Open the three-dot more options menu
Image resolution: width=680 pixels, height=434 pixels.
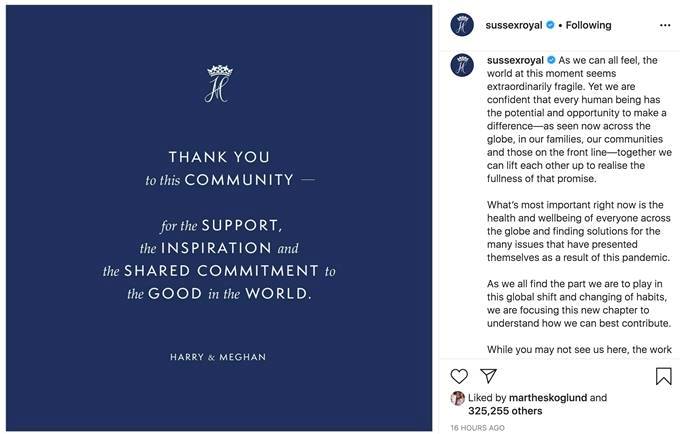point(663,24)
